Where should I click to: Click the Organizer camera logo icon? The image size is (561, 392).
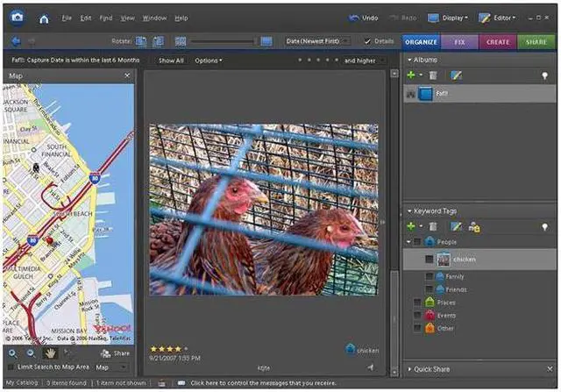click(17, 18)
